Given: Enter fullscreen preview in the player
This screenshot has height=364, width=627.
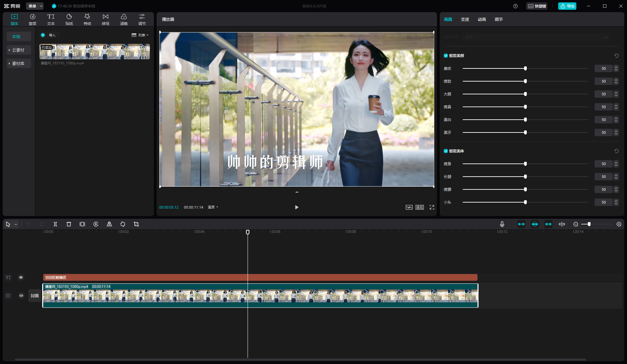Looking at the screenshot, I should click(x=432, y=207).
